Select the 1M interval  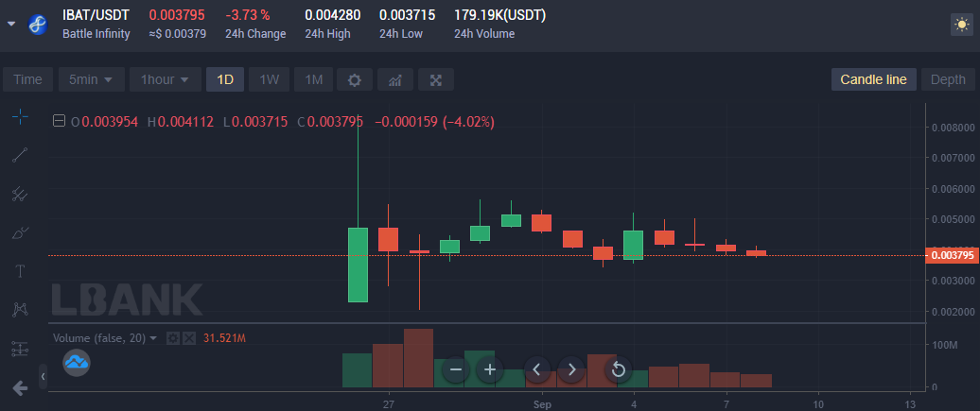pyautogui.click(x=313, y=80)
